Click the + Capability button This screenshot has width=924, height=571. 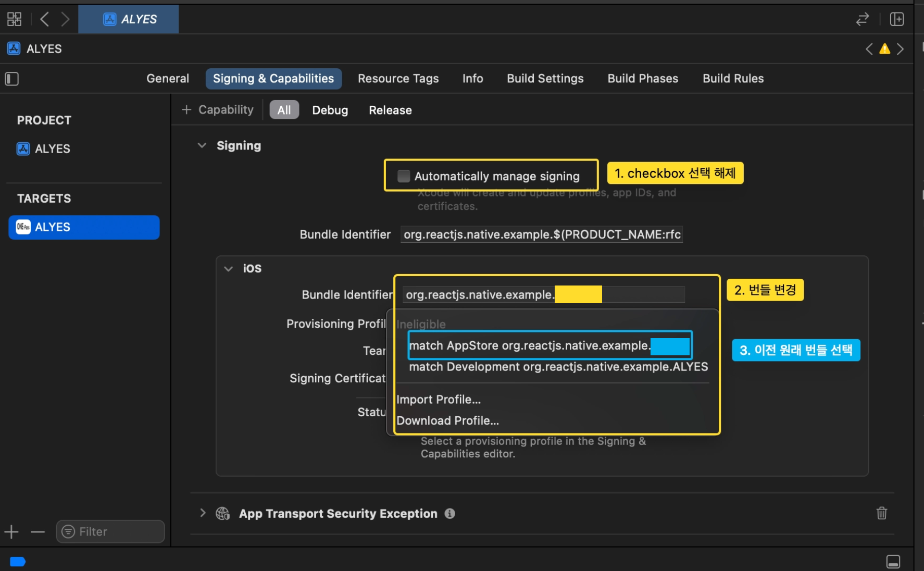pos(218,110)
